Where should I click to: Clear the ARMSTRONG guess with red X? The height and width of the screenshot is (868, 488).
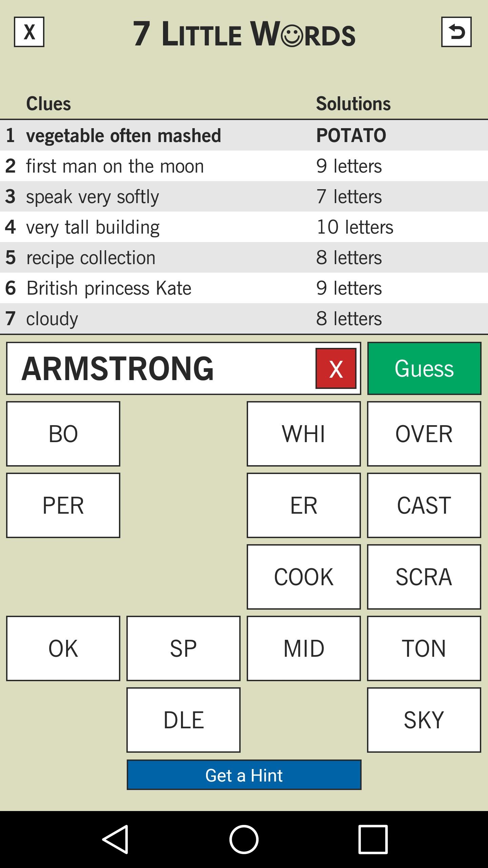point(336,369)
